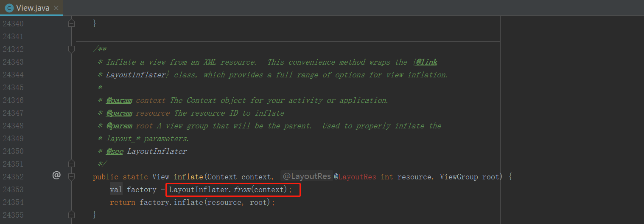The image size is (644, 224).
Task: Click the LayoutInflater reference in line 24344
Action: click(136, 75)
